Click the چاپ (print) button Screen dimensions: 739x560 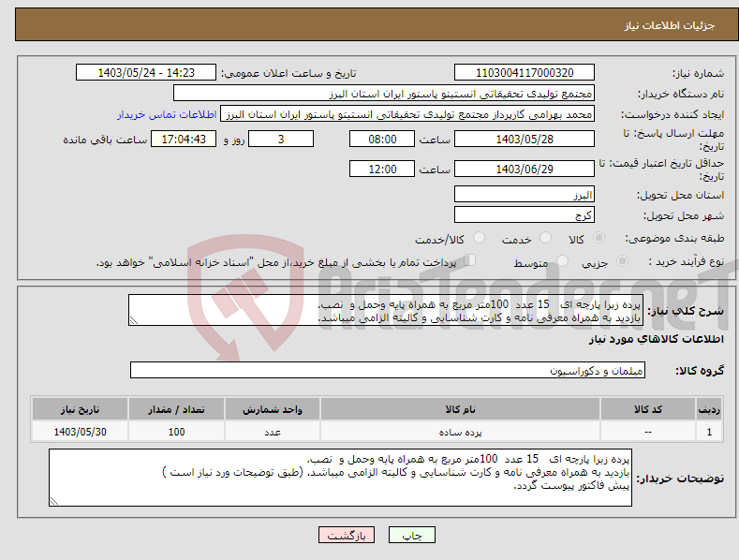point(411,535)
